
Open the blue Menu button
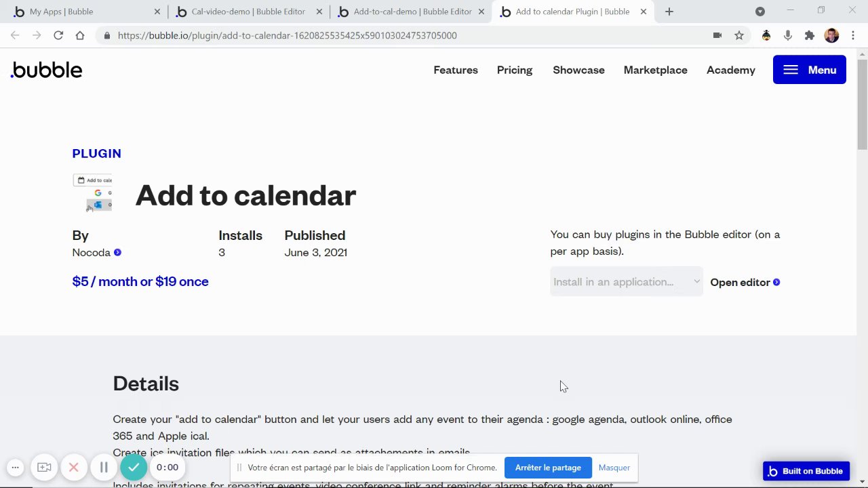(x=809, y=70)
